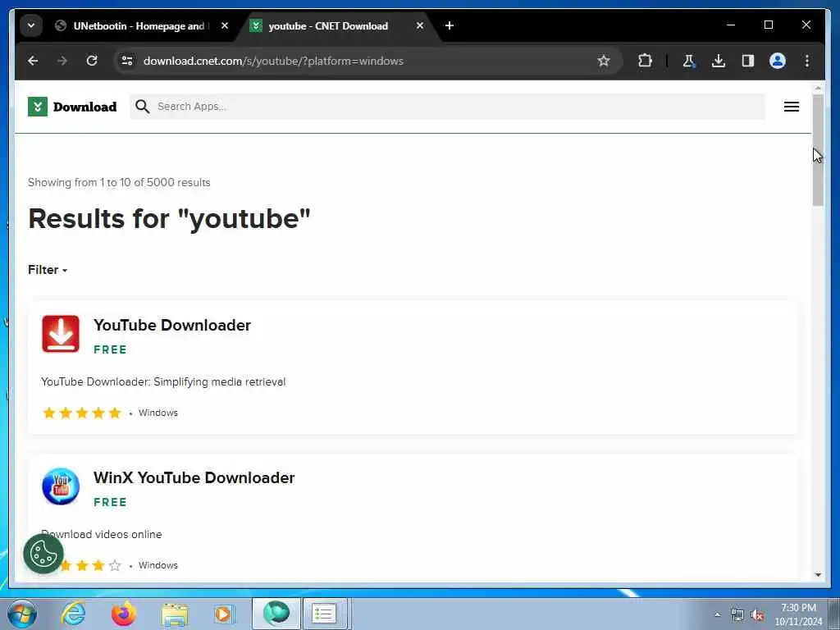Click the page vertical scrollbar thumb

(x=818, y=151)
